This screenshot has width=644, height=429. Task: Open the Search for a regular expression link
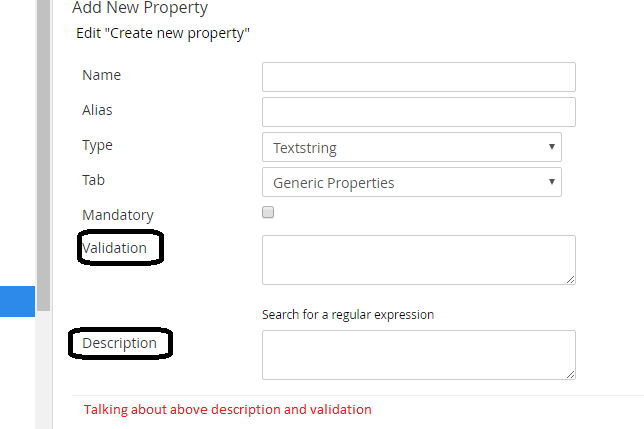(x=348, y=314)
